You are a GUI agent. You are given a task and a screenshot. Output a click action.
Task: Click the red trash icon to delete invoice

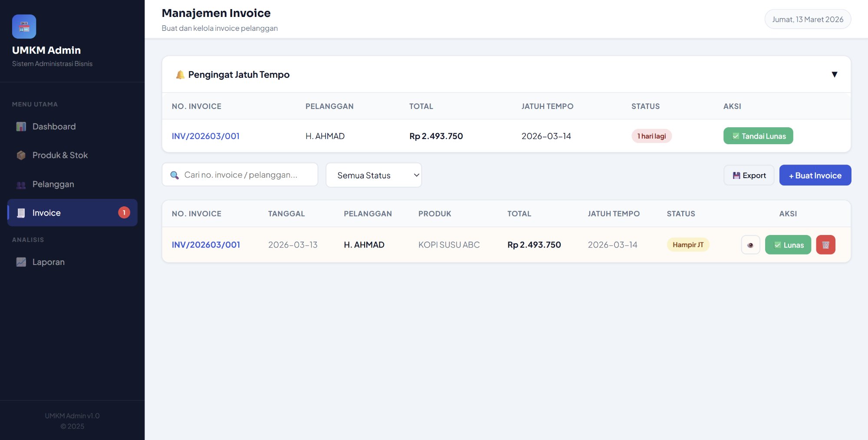tap(825, 245)
